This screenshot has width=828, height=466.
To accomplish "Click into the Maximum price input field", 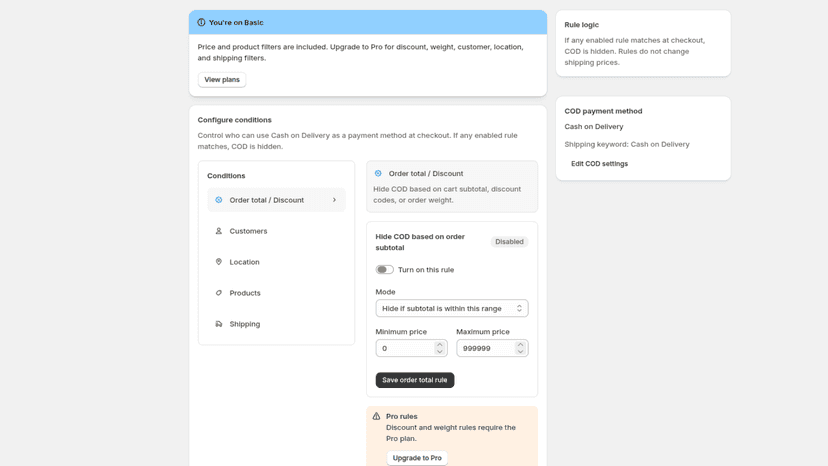I will (487, 349).
